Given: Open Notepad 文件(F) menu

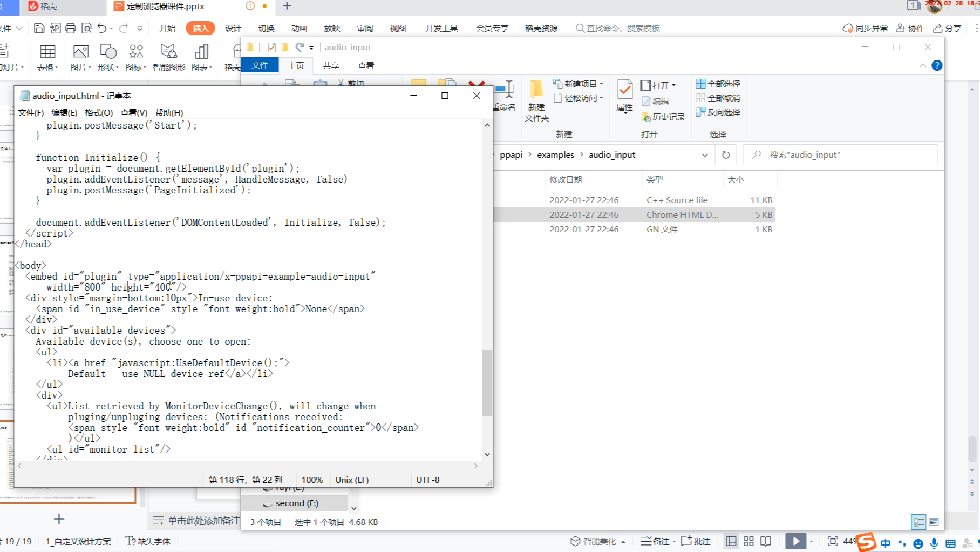Looking at the screenshot, I should [x=31, y=112].
